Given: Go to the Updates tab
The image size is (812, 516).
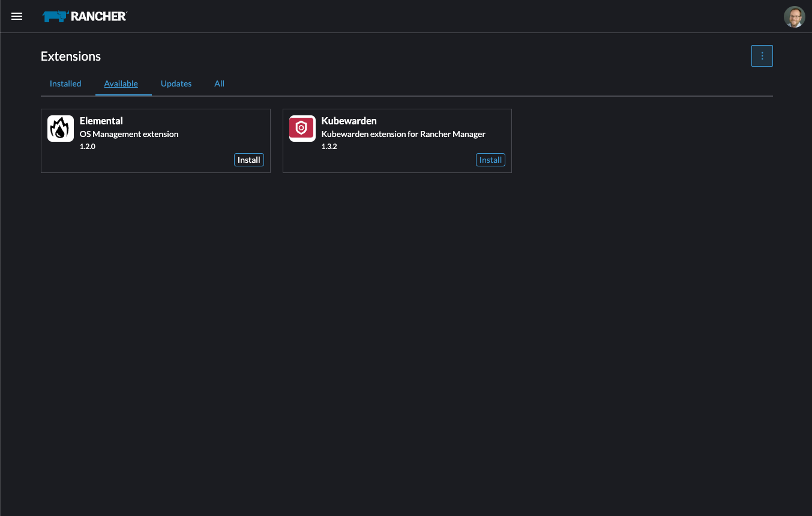Looking at the screenshot, I should pos(176,83).
